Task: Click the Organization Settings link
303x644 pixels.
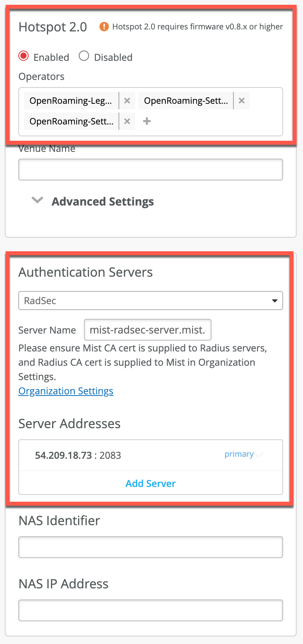Action: pos(66,391)
